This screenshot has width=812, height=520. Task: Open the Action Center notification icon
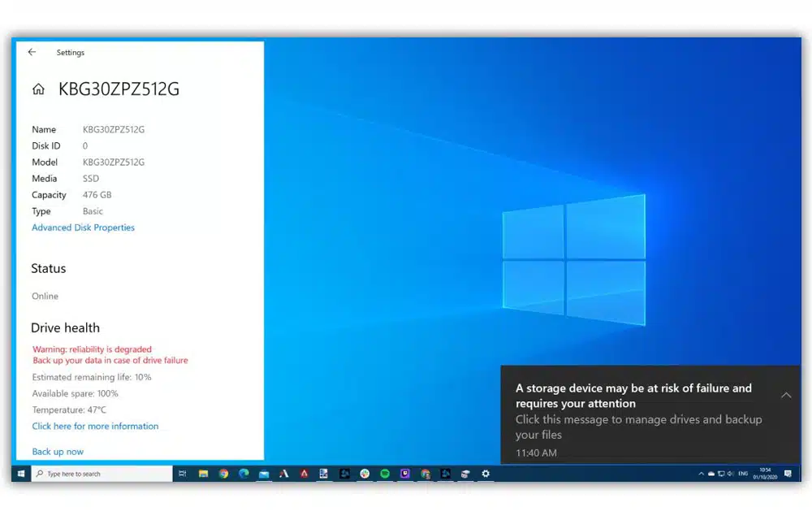(788, 474)
